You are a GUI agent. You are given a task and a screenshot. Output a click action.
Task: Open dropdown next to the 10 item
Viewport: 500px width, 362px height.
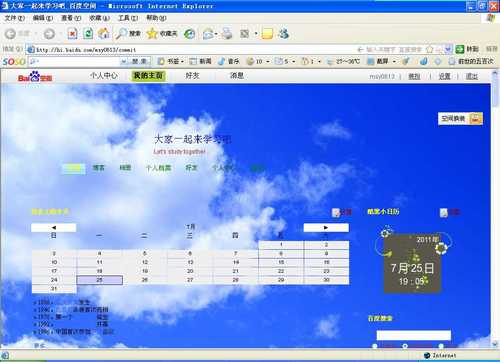[x=268, y=62]
